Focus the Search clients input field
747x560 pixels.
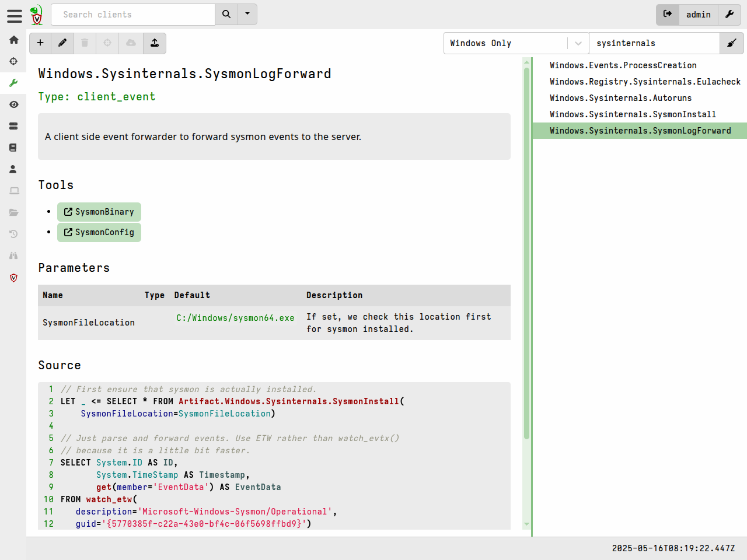(x=133, y=15)
